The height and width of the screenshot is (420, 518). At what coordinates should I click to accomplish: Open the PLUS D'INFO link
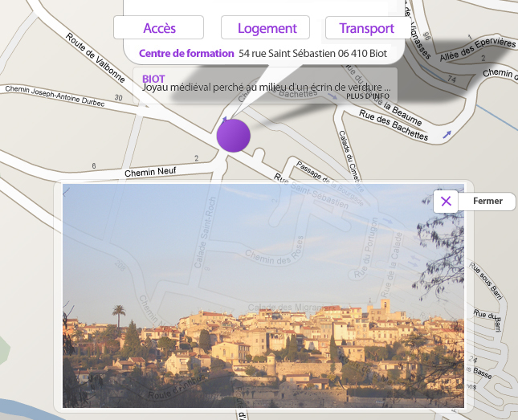[x=368, y=96]
